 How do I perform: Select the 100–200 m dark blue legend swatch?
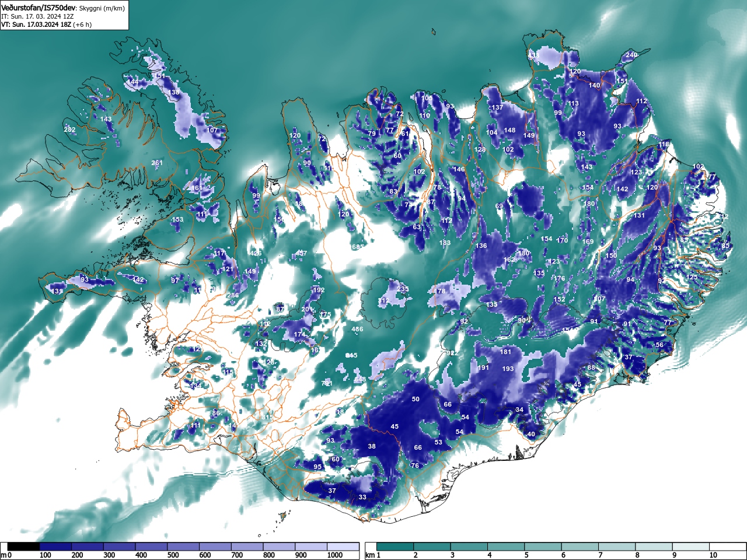55,547
